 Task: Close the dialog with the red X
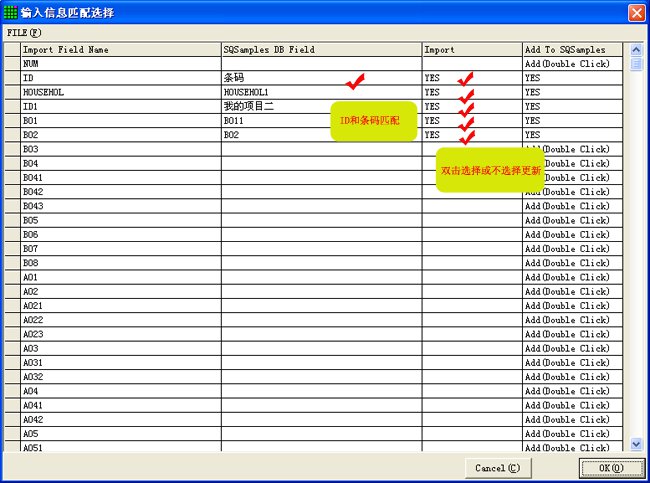coord(636,12)
